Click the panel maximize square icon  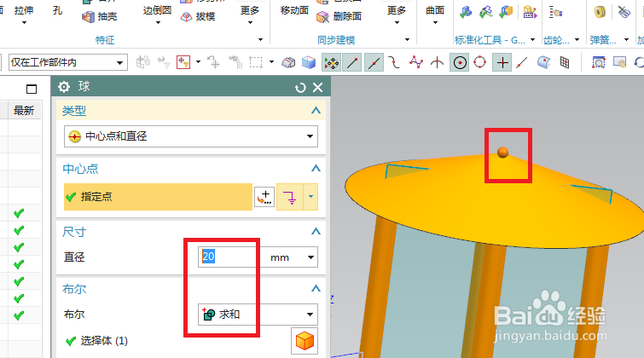pyautogui.click(x=32, y=89)
